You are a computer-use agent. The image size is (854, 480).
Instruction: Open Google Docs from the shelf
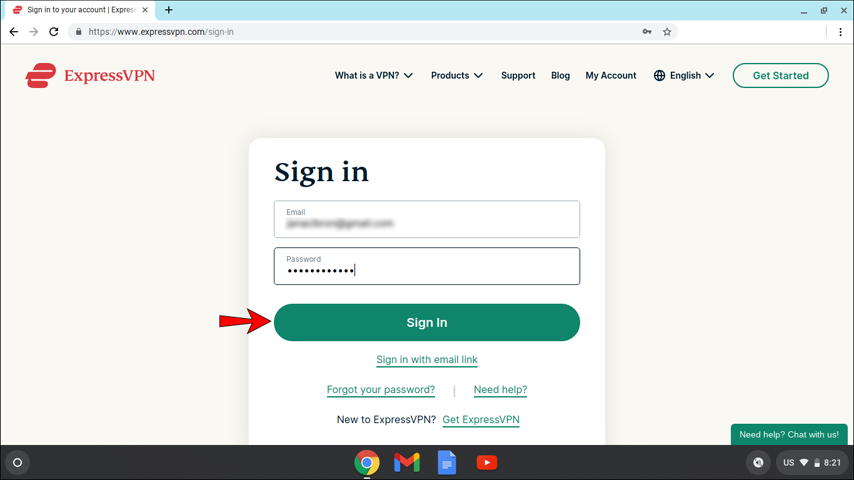[x=447, y=463]
